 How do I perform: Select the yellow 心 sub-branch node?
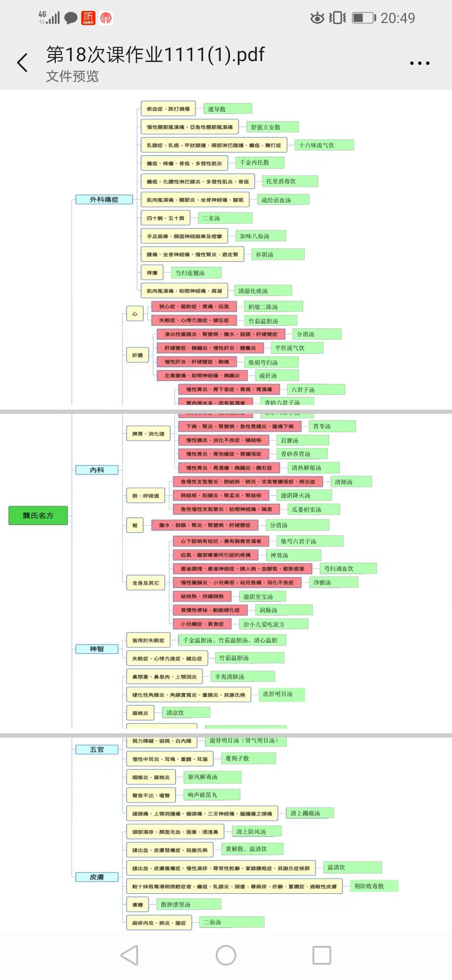[x=135, y=314]
